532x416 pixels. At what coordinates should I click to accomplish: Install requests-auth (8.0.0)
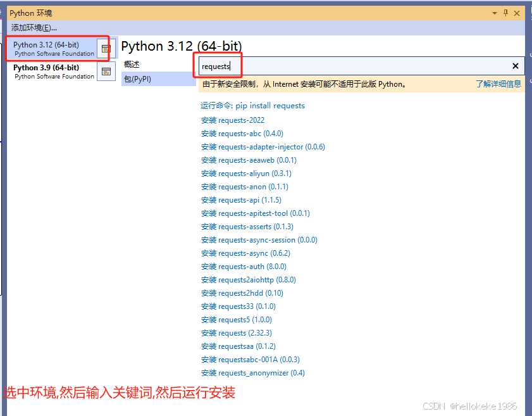244,267
